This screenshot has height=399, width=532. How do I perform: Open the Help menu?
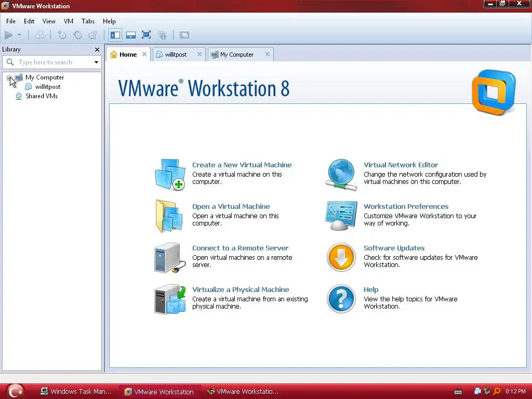click(109, 21)
